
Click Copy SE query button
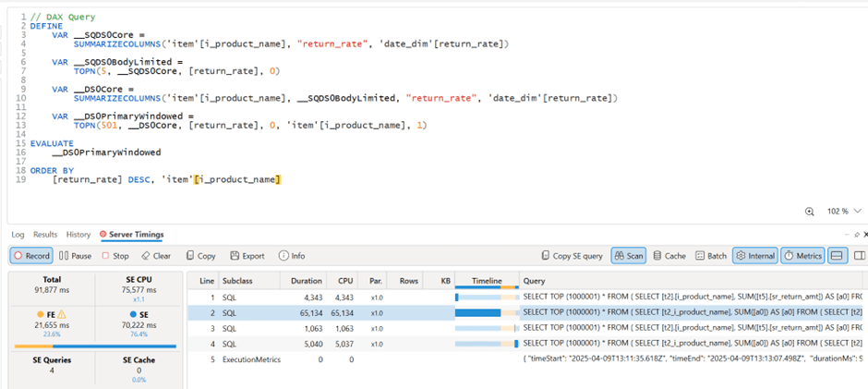[x=572, y=256]
